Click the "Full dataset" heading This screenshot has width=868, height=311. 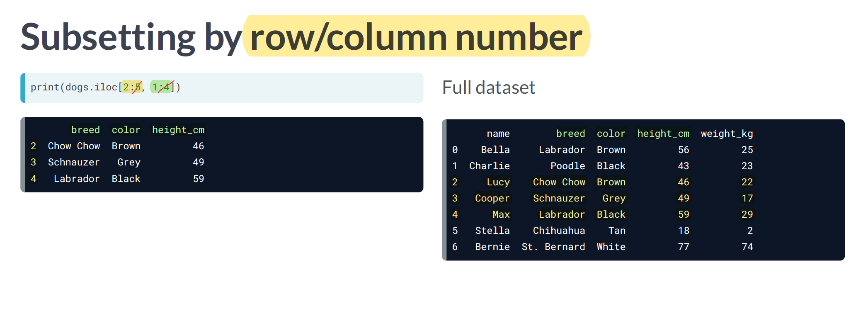point(489,87)
